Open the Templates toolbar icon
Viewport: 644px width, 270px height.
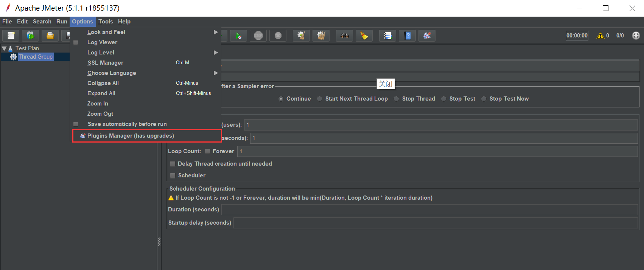pos(30,36)
